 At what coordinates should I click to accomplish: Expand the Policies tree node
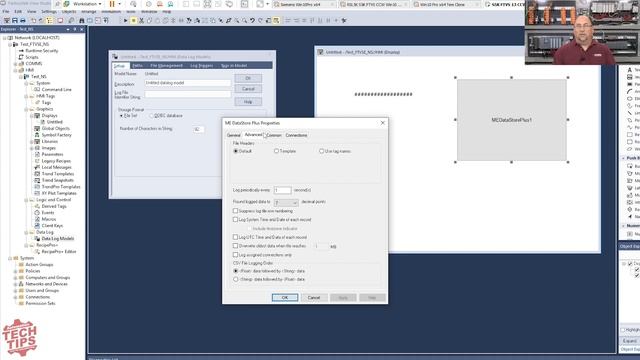click(16, 271)
